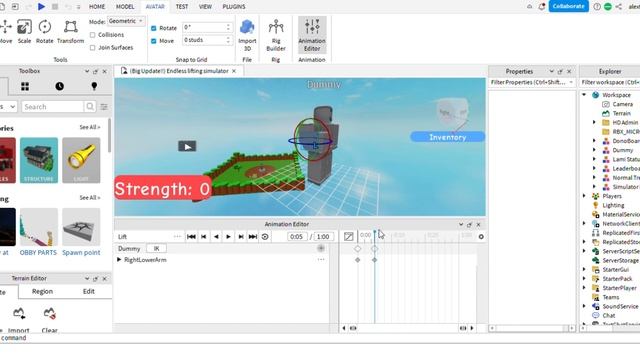The image size is (640, 360).
Task: Open Toolbox creations lightbulb tab
Action: pyautogui.click(x=94, y=86)
